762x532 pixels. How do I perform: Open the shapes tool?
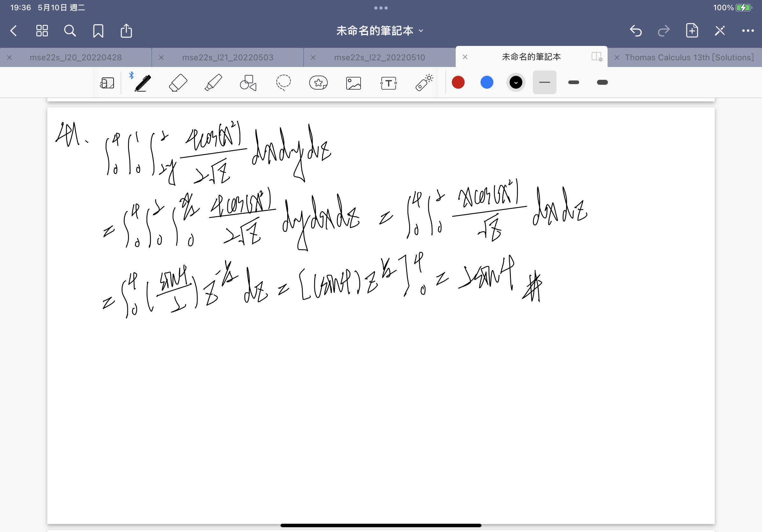click(248, 83)
